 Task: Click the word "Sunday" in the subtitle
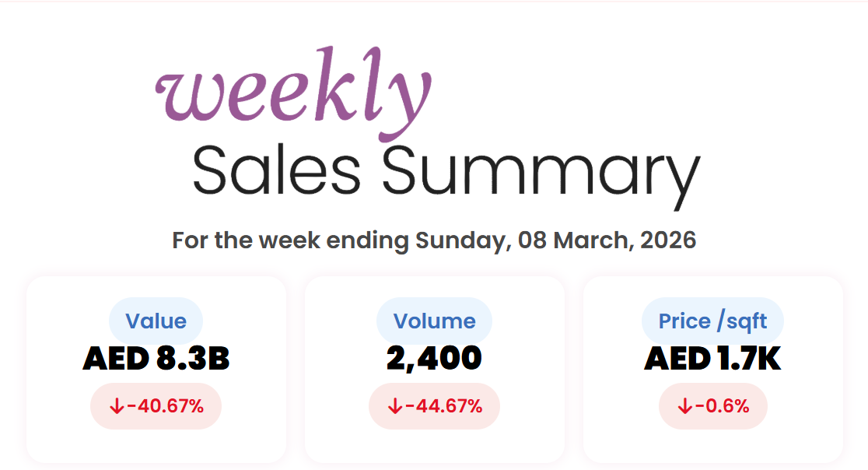coord(460,240)
